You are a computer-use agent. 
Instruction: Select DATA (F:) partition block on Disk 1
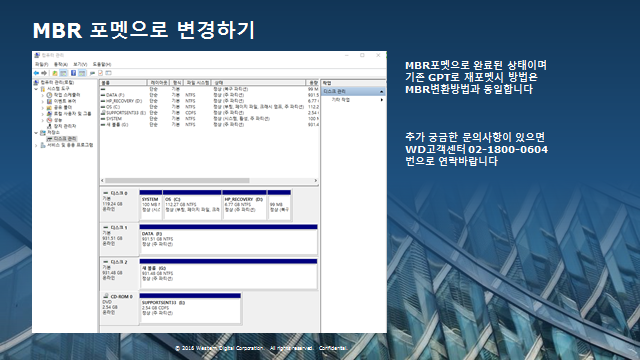(229, 240)
